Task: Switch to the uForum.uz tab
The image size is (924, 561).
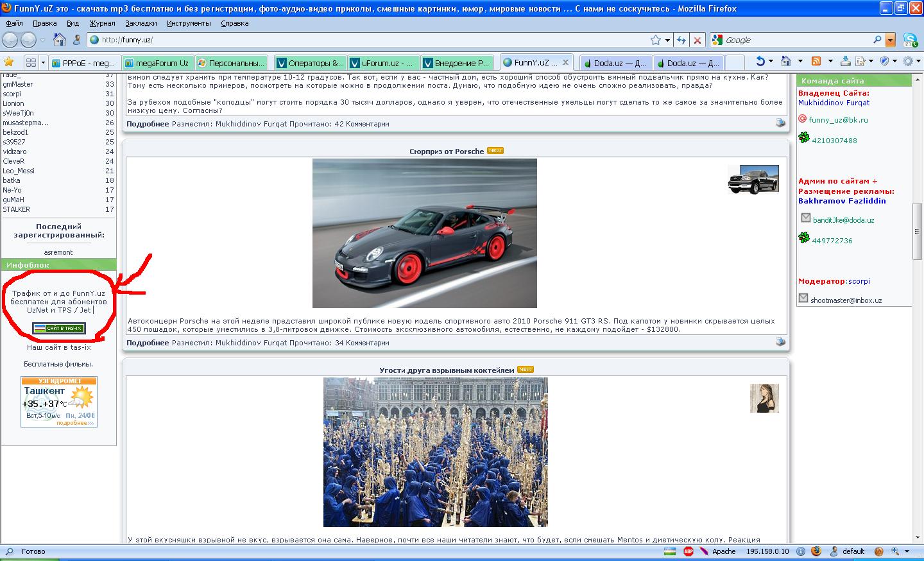Action: [384, 63]
